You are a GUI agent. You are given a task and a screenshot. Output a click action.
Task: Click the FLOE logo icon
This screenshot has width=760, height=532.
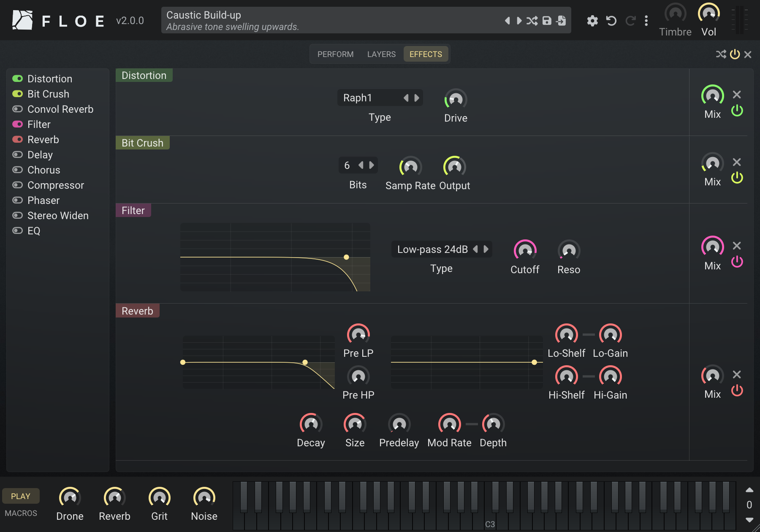pyautogui.click(x=22, y=20)
